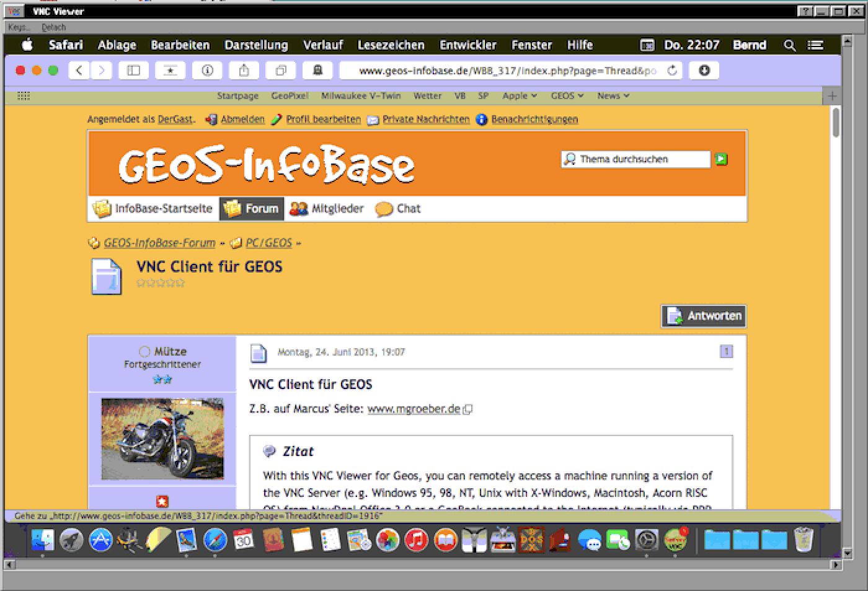Open the Spotlight search magnifier
This screenshot has width=868, height=591.
(x=789, y=45)
